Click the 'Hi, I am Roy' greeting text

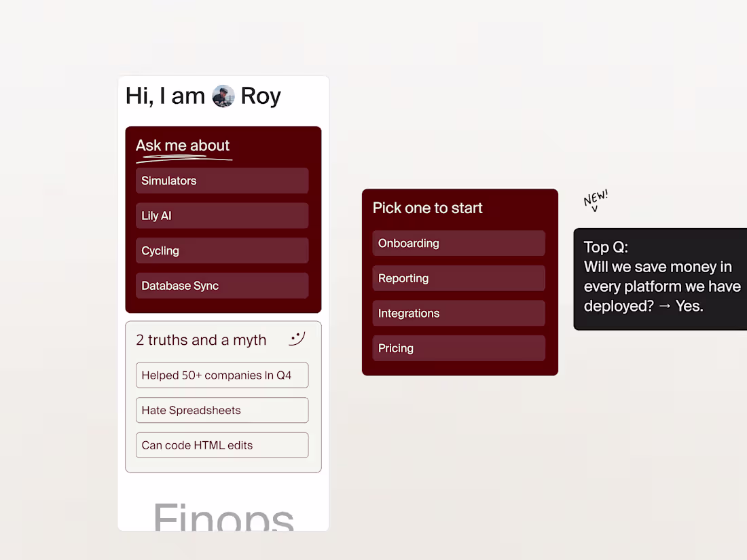tap(202, 96)
